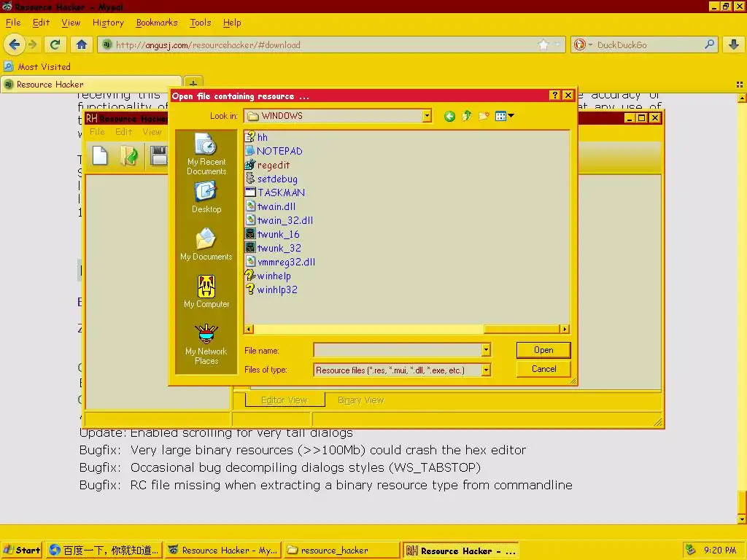The width and height of the screenshot is (747, 560).
Task: Click Most Visited bookmarks link
Action: click(37, 66)
